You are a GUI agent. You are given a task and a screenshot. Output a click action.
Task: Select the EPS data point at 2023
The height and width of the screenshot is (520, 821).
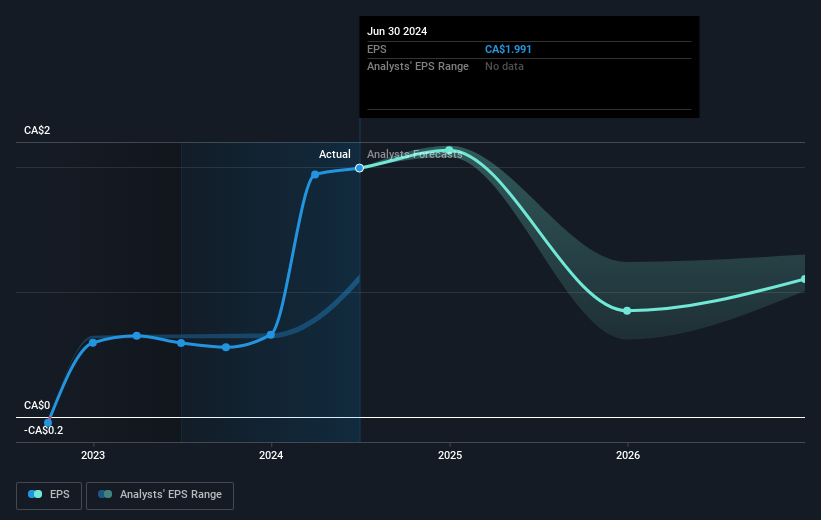pyautogui.click(x=93, y=343)
